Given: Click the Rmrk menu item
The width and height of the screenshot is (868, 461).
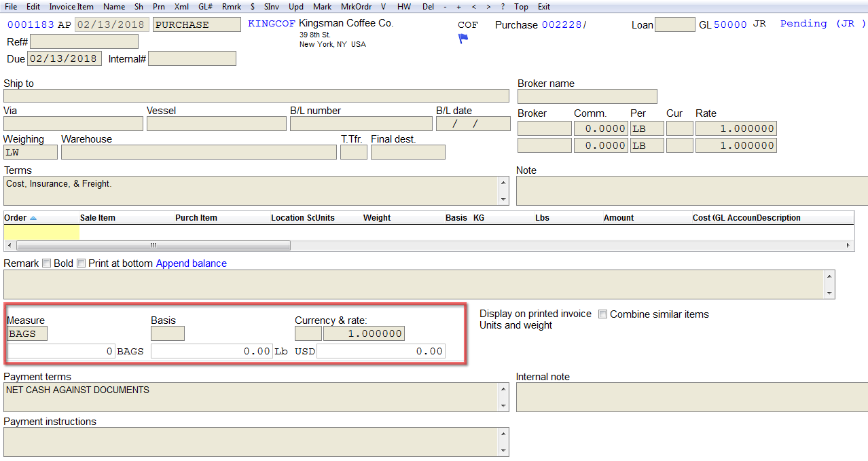Looking at the screenshot, I should point(232,7).
